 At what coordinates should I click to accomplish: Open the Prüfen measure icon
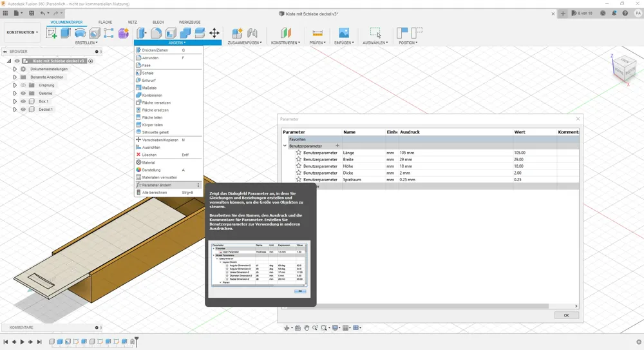pos(317,33)
